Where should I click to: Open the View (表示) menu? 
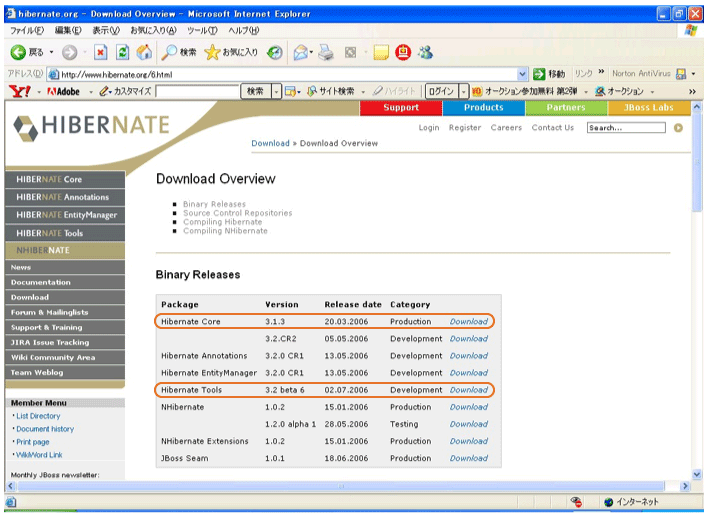(106, 30)
